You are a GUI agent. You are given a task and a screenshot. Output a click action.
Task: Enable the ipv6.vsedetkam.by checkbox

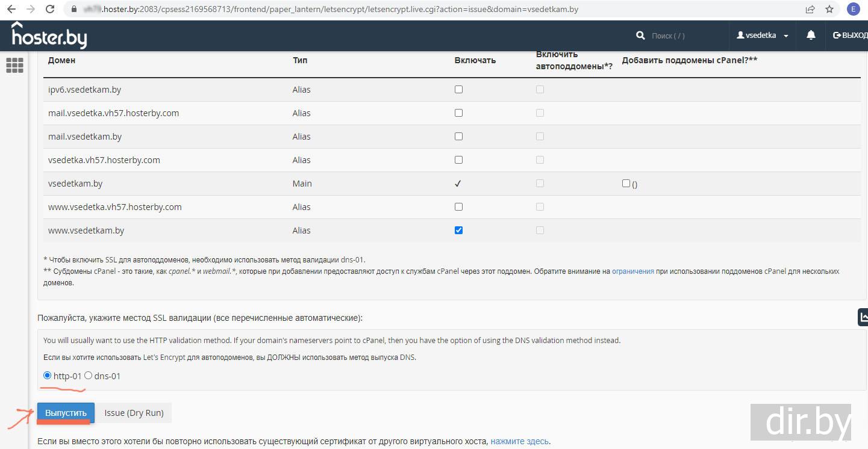[458, 90]
